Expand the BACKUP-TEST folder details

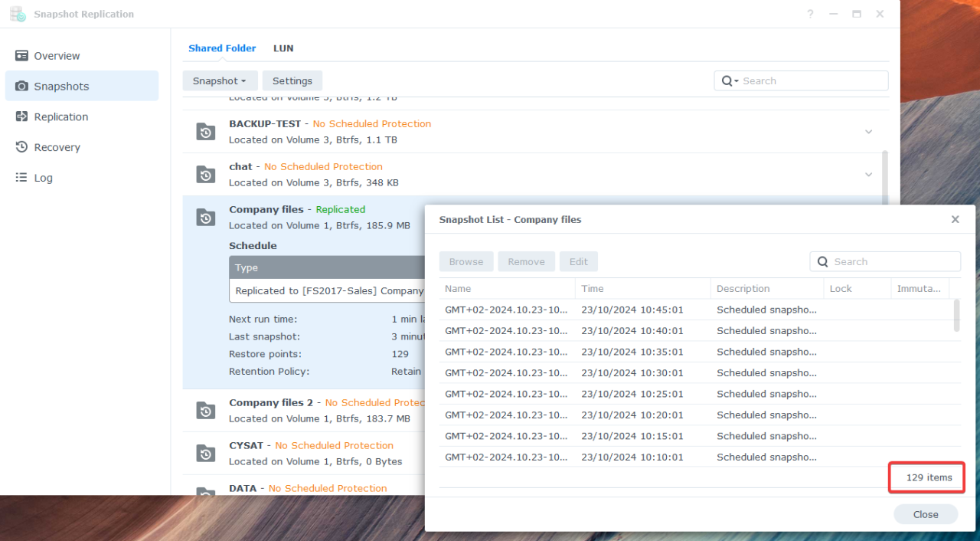(868, 131)
